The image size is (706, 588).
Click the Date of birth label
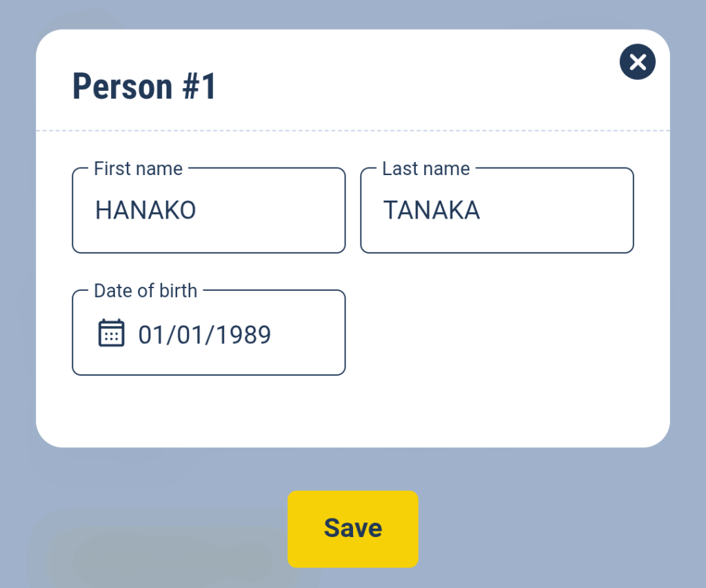145,291
